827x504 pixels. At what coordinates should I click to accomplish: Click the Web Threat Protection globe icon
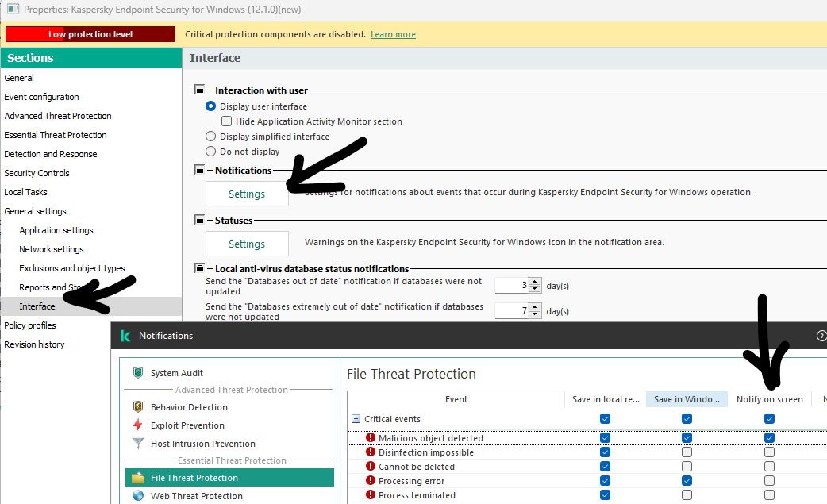(138, 496)
